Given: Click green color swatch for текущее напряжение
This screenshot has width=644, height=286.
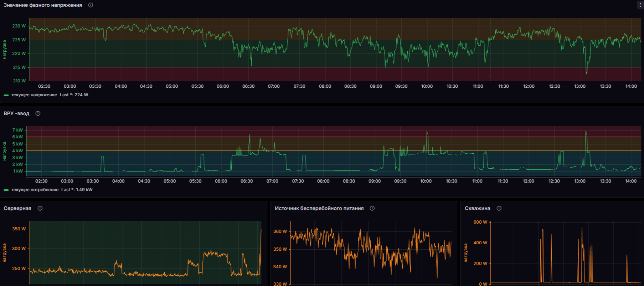Looking at the screenshot, I should click(x=6, y=95).
